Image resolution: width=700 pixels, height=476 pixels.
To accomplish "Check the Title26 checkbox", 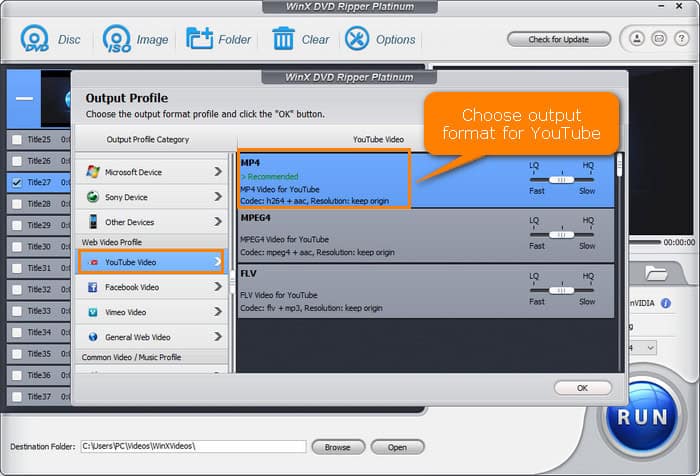I will coord(17,161).
